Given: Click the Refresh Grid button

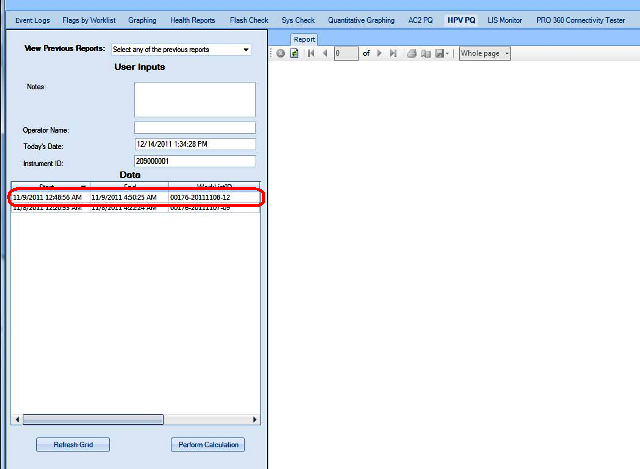Looking at the screenshot, I should 73,445.
